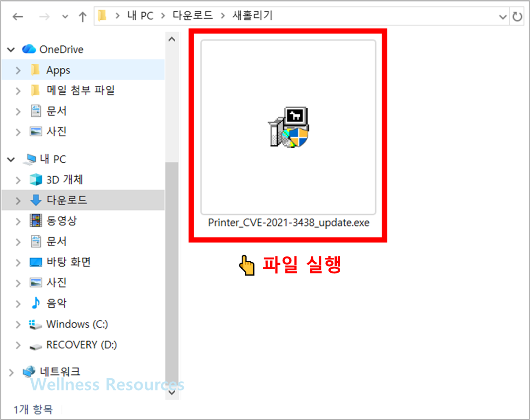Expand the '메일 첨부 파일' folder node

coord(18,91)
